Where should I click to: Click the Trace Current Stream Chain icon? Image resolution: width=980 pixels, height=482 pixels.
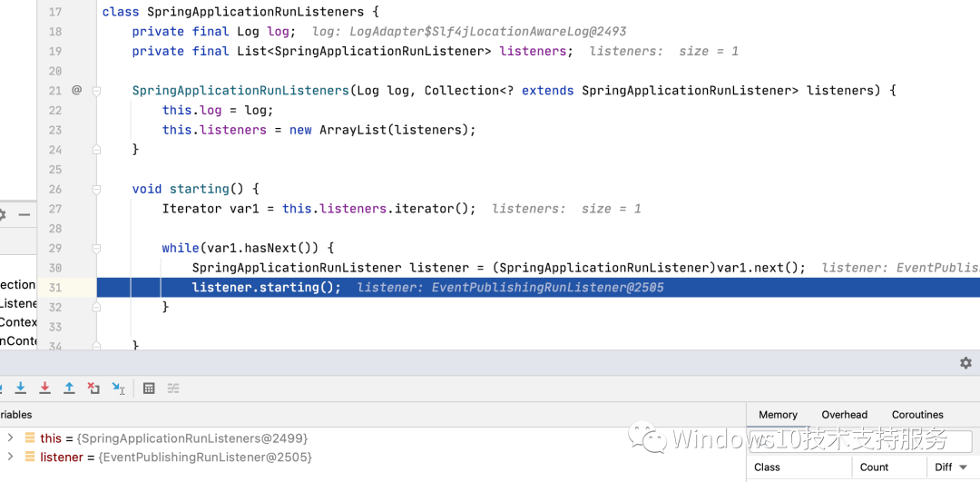coord(173,389)
